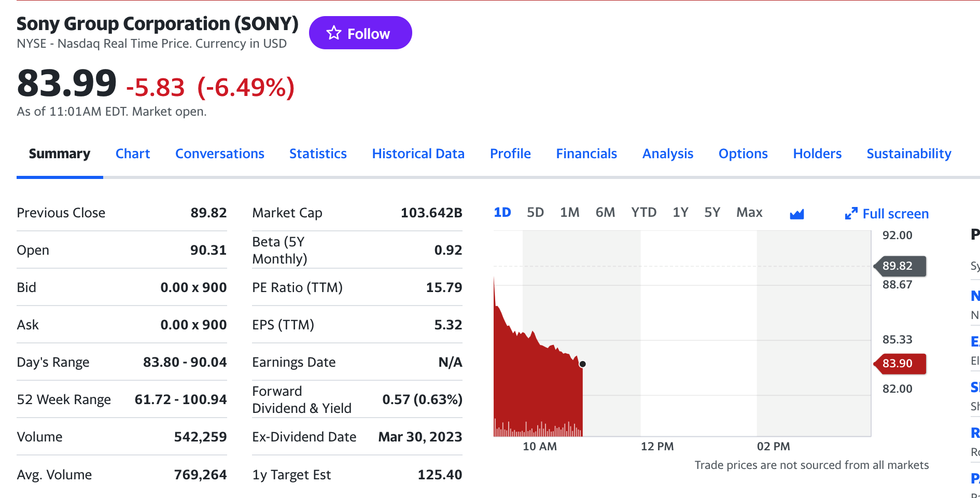Open the Historical Data tab
The height and width of the screenshot is (498, 980).
pos(418,154)
